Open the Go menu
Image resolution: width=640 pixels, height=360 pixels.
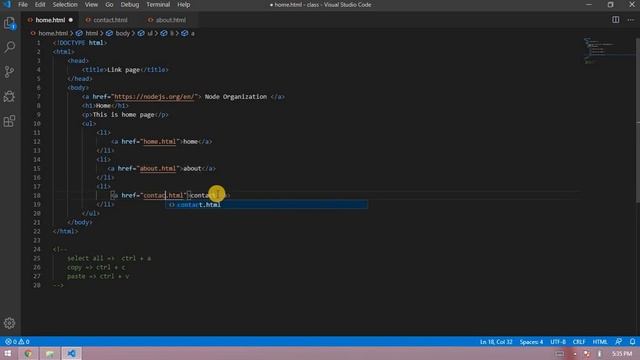(109, 4)
